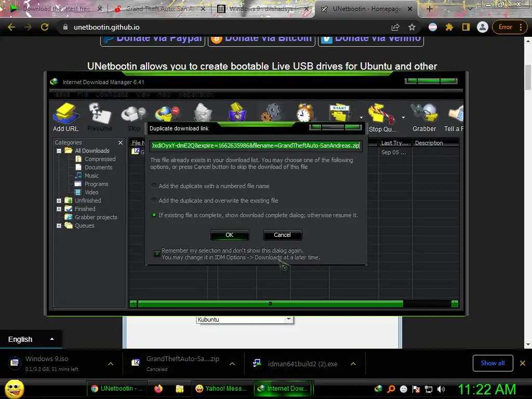Click the volume speaker tray icon
Viewport: 532px width, 399px height.
pyautogui.click(x=441, y=389)
